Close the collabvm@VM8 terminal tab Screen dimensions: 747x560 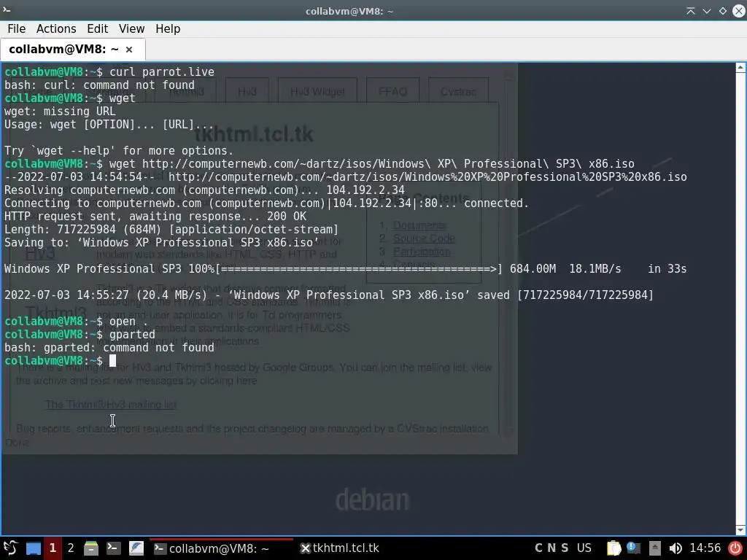(x=129, y=50)
